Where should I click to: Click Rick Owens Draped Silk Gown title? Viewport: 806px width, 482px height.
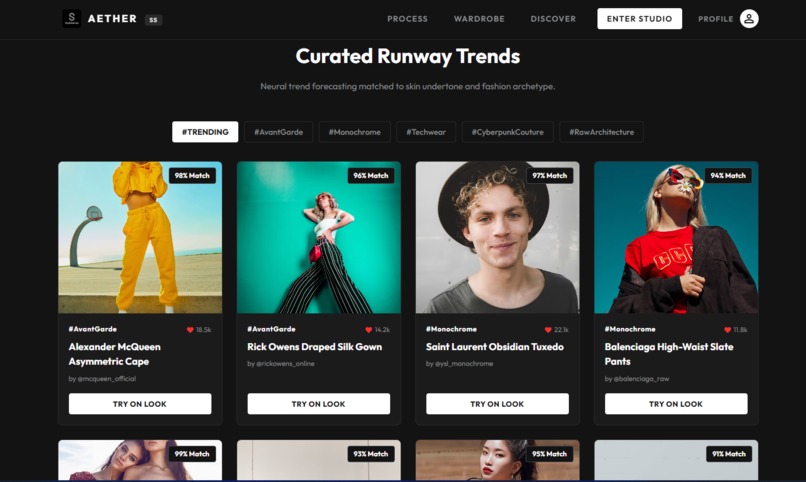315,347
